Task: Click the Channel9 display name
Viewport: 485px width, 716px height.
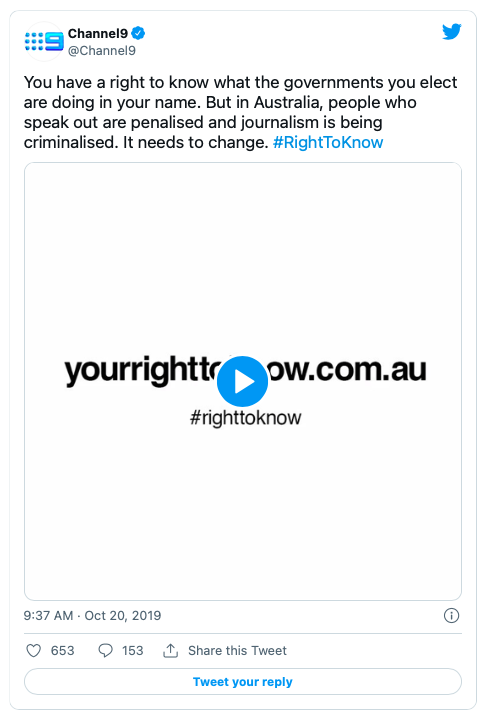Action: point(98,33)
